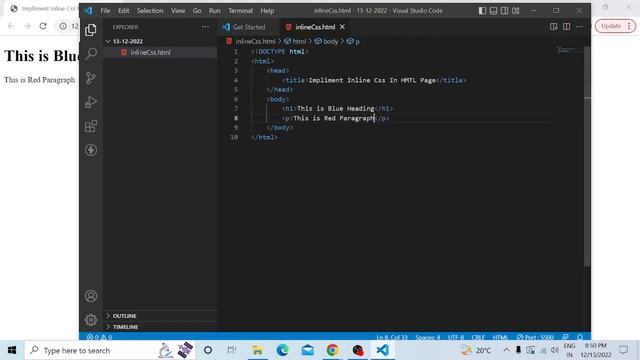Click the title text on line 4
This screenshot has width=640, height=360.
tap(372, 80)
